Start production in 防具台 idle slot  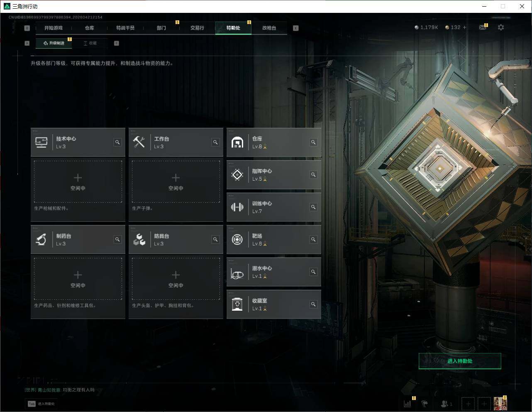(176, 279)
